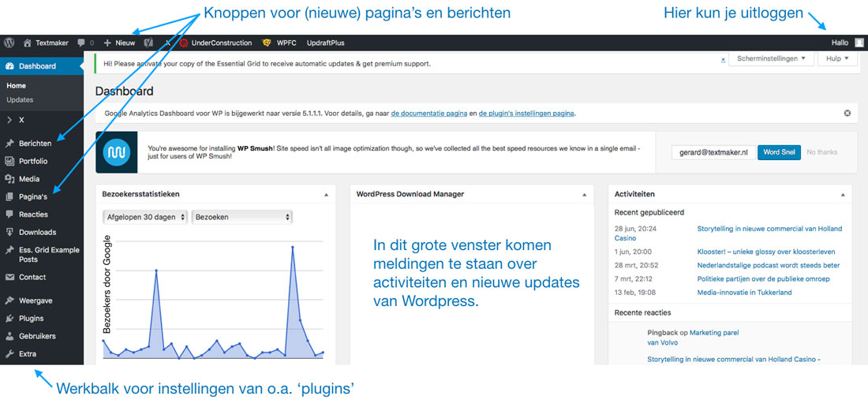Click the WP Smush logo thumbnail

coord(116,152)
